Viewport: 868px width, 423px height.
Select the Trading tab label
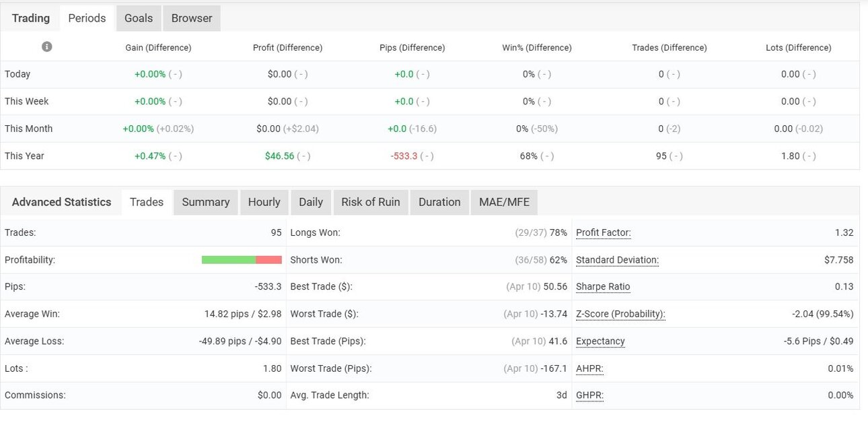click(31, 18)
